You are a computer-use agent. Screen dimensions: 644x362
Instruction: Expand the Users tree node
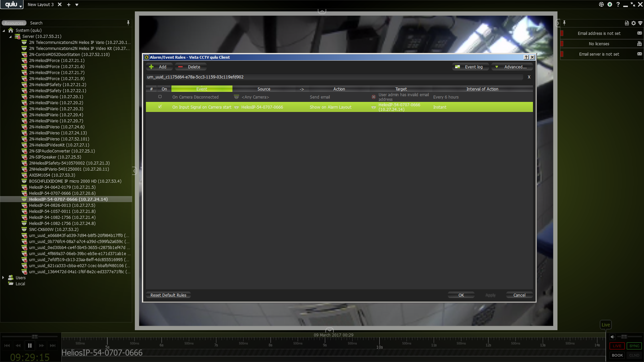[x=3, y=278]
